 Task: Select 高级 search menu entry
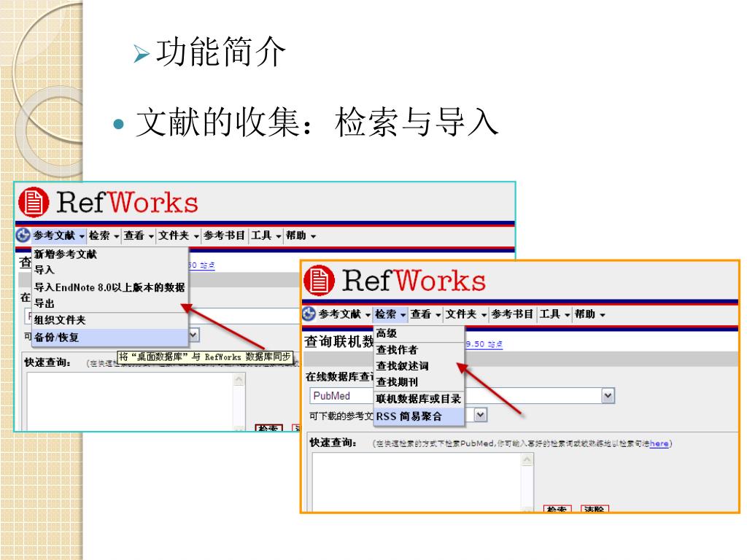[419, 333]
